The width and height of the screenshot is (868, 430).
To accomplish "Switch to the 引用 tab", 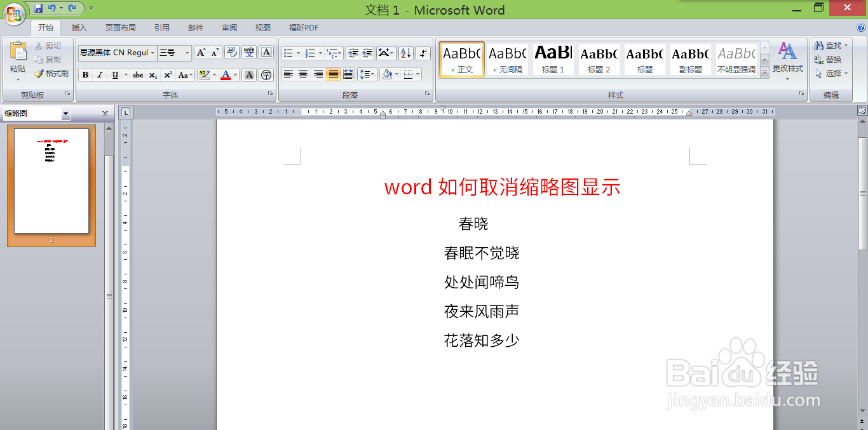I will click(x=162, y=28).
